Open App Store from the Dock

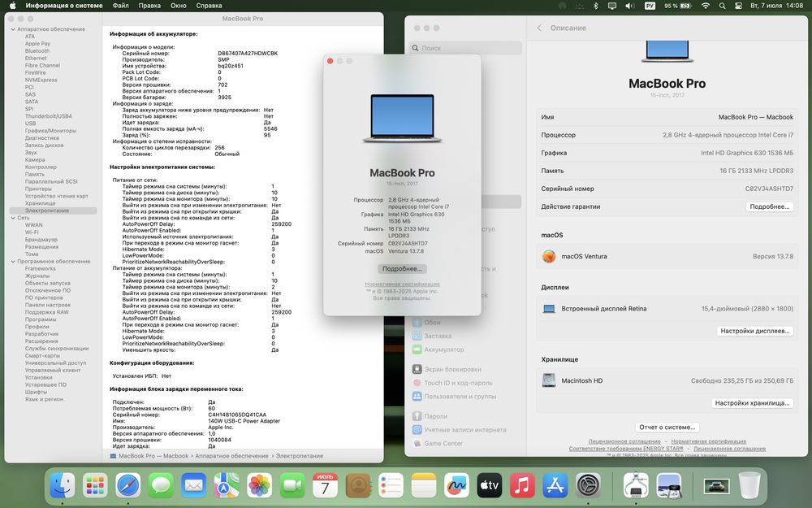(555, 485)
